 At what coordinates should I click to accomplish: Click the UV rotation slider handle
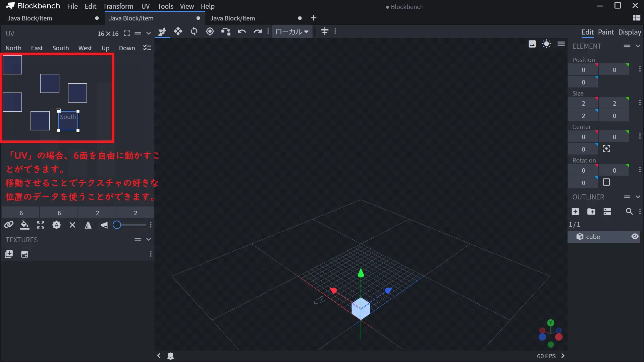pos(117,225)
